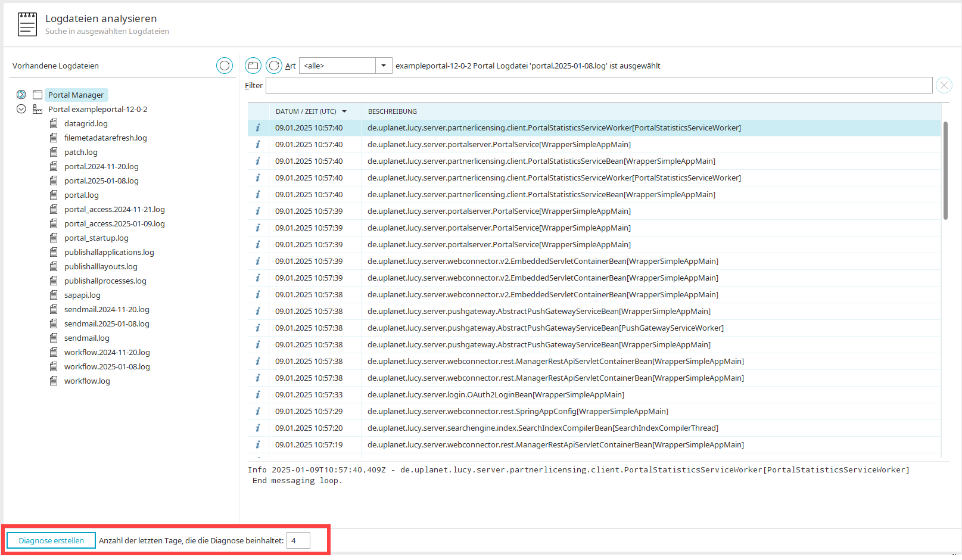Image resolution: width=962 pixels, height=560 pixels.
Task: Open the Art type dropdown
Action: (384, 66)
